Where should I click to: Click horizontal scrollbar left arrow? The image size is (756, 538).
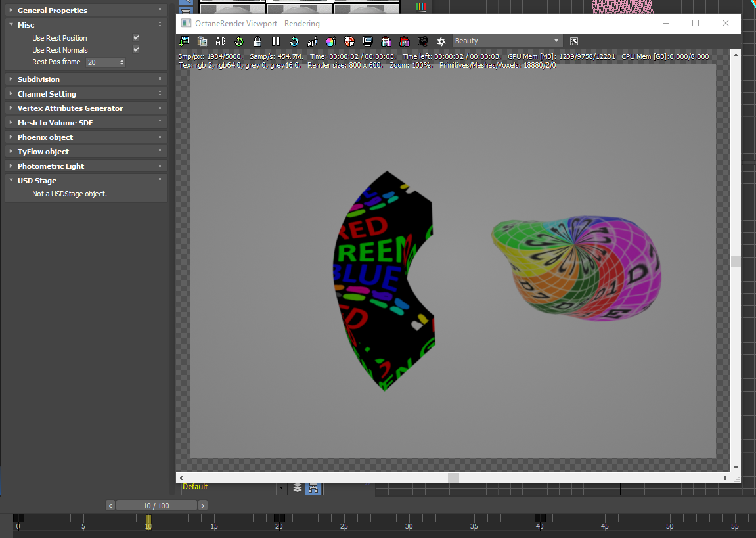[181, 478]
